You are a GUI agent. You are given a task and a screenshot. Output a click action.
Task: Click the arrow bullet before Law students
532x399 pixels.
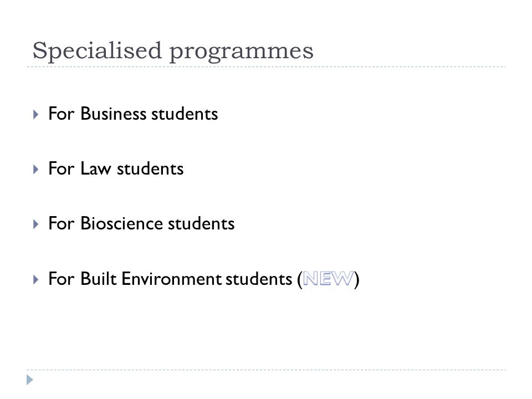(x=36, y=170)
